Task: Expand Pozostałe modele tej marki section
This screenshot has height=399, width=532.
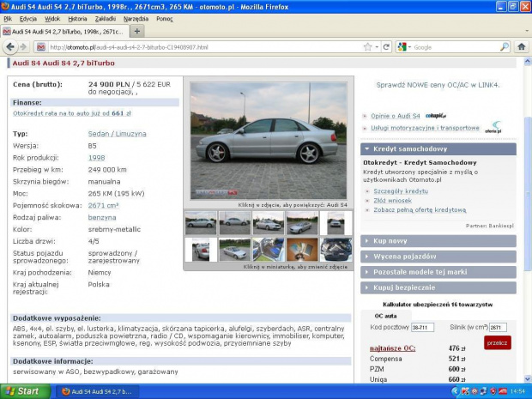Action: click(438, 272)
